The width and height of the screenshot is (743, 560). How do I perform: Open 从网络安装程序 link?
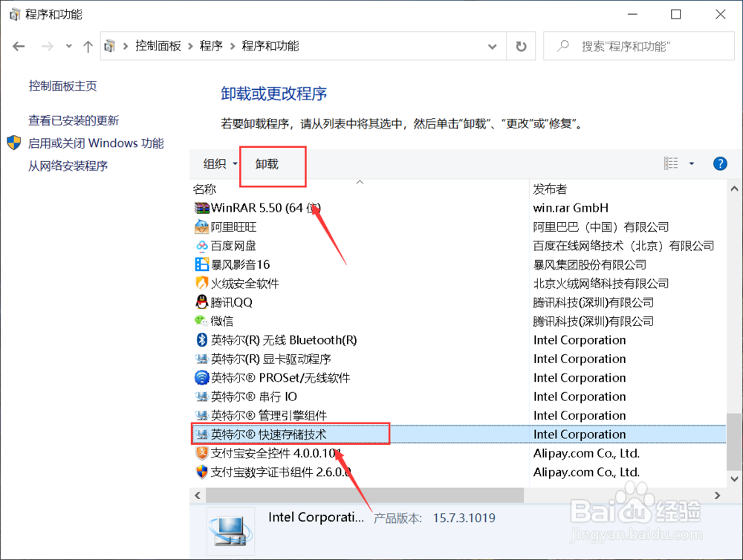point(68,166)
